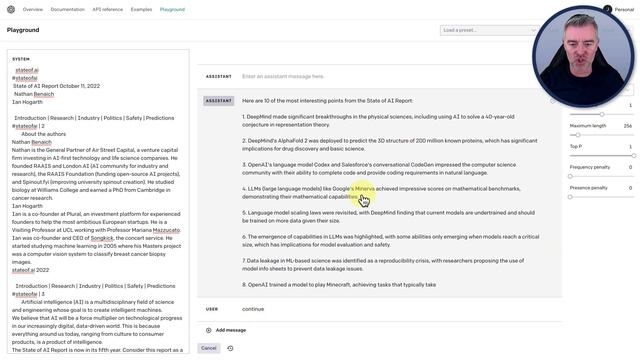Click the word Minerva in point 4
Viewport: 640px width, 360px height.
[x=365, y=189]
